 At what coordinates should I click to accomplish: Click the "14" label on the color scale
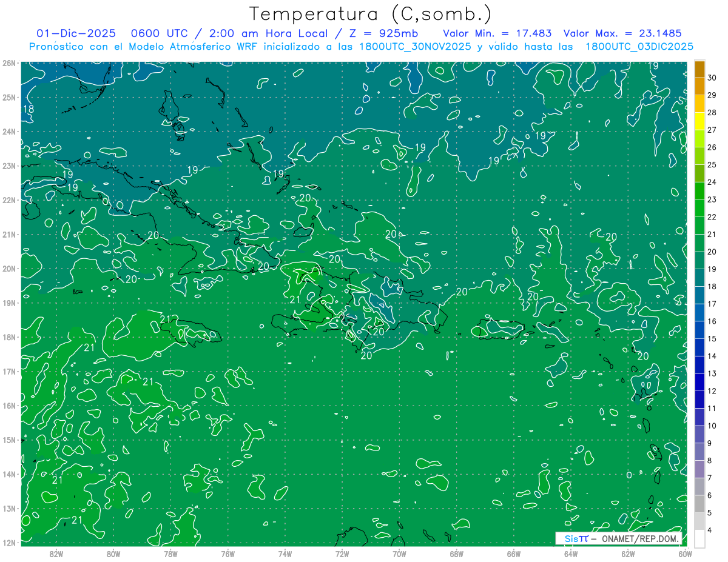(x=712, y=356)
